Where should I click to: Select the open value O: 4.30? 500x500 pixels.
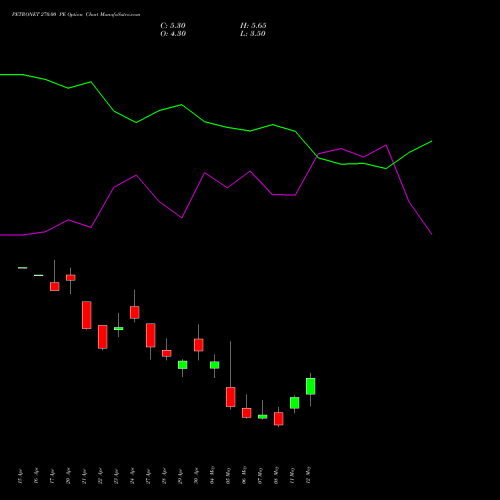pyautogui.click(x=173, y=34)
